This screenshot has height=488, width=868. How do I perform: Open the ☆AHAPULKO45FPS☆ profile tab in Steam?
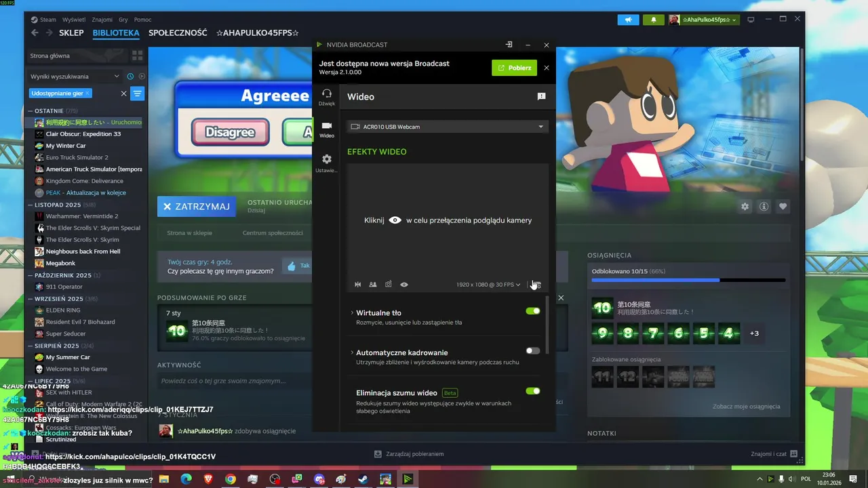point(258,33)
